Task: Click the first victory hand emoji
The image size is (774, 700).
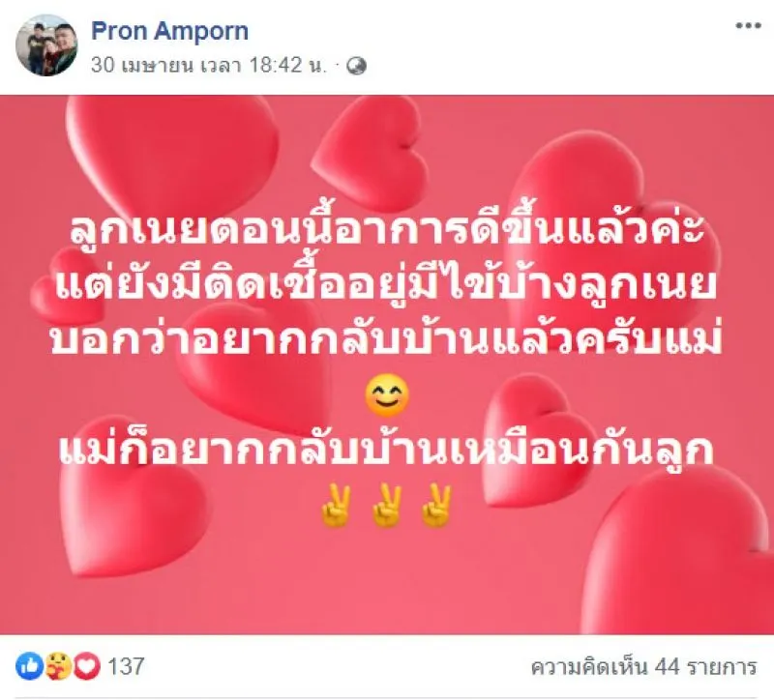Action: tap(336, 506)
